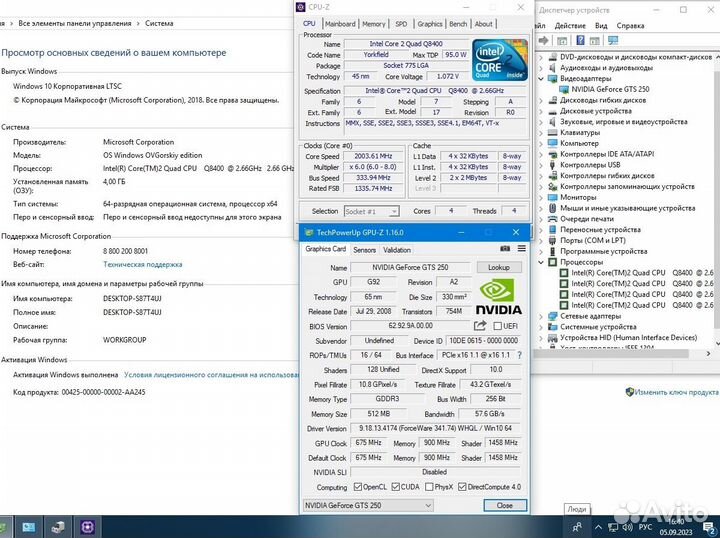Expand DVD-дисководы tree node
The width and height of the screenshot is (720, 538).
tap(541, 57)
